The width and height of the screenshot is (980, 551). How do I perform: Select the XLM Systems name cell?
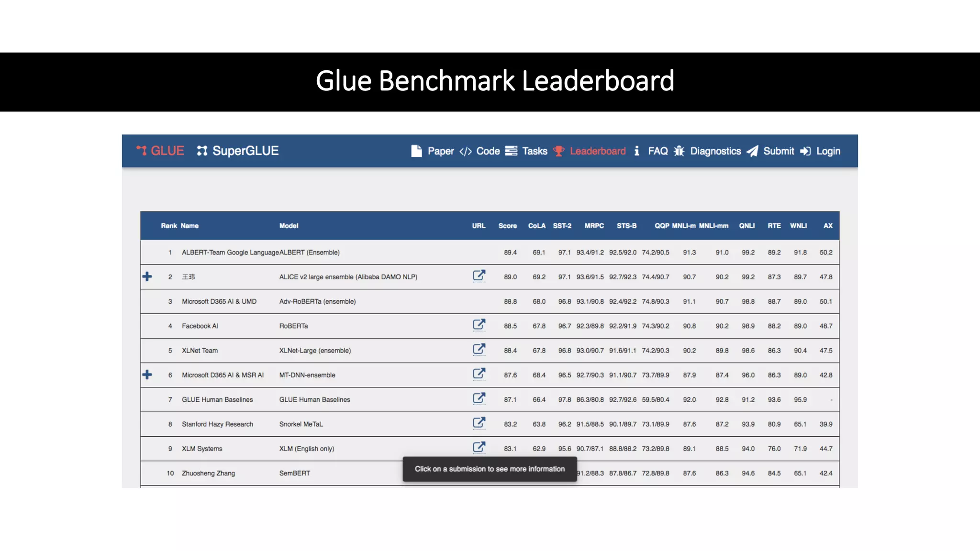click(x=202, y=449)
